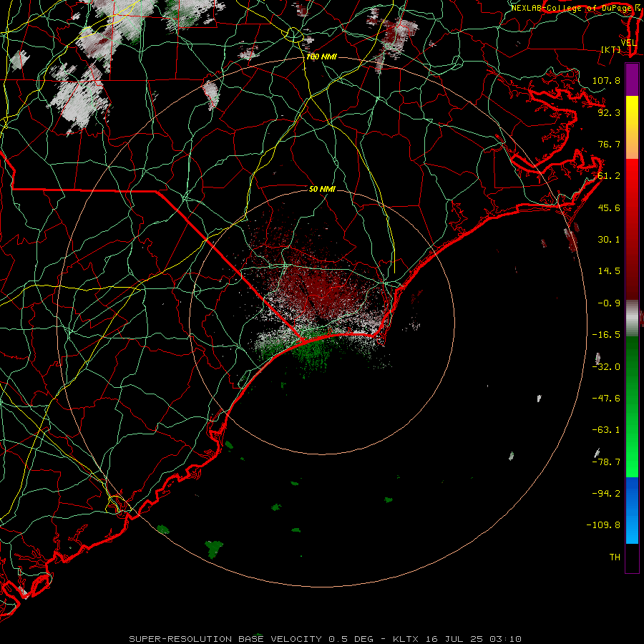644x644 pixels.
Task: Click the 92.3 legend value
Action: 609,112
